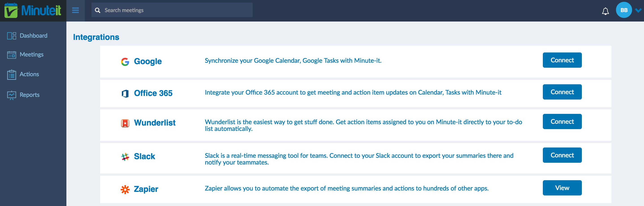Click the Zapier logo icon
Screen dimensions: 644x206
[125, 189]
